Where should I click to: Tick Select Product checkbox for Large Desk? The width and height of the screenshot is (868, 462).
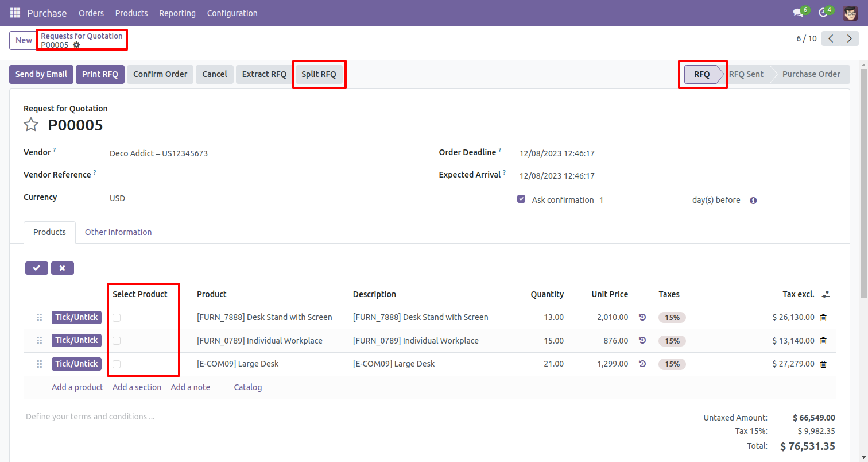117,364
